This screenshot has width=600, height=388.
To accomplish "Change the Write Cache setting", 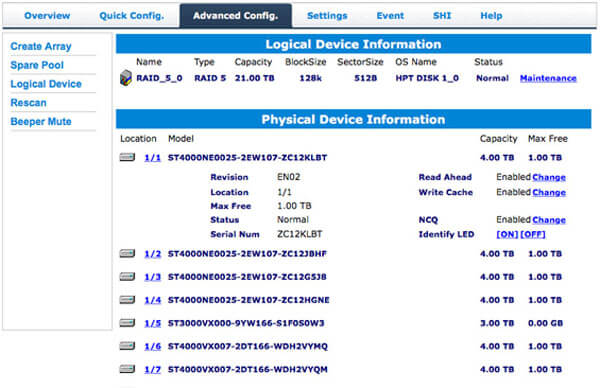I will [x=549, y=192].
